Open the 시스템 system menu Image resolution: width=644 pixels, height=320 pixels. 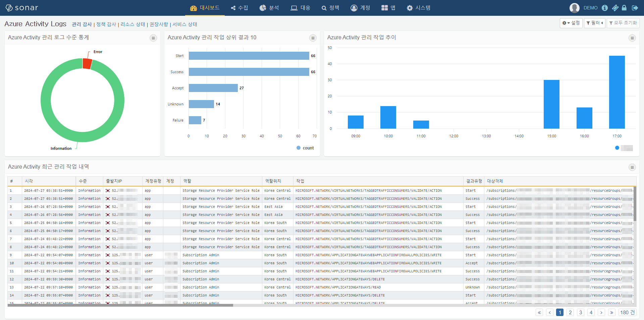click(x=419, y=8)
